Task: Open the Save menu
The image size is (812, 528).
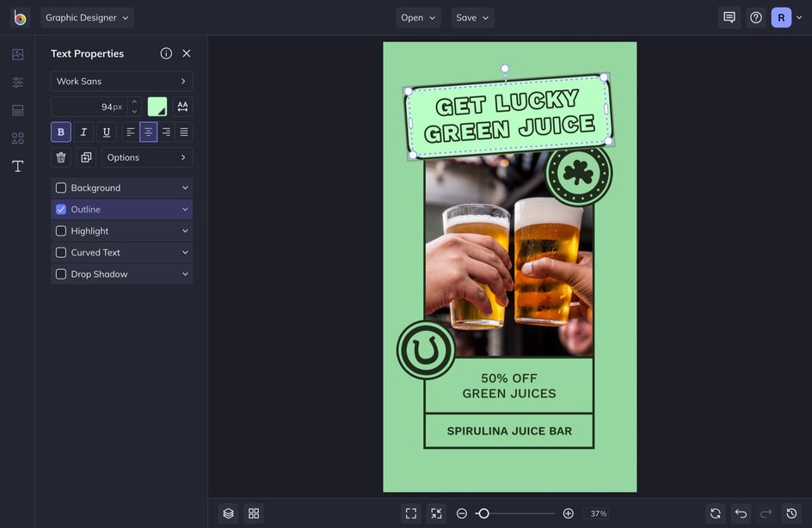Action: [472, 17]
